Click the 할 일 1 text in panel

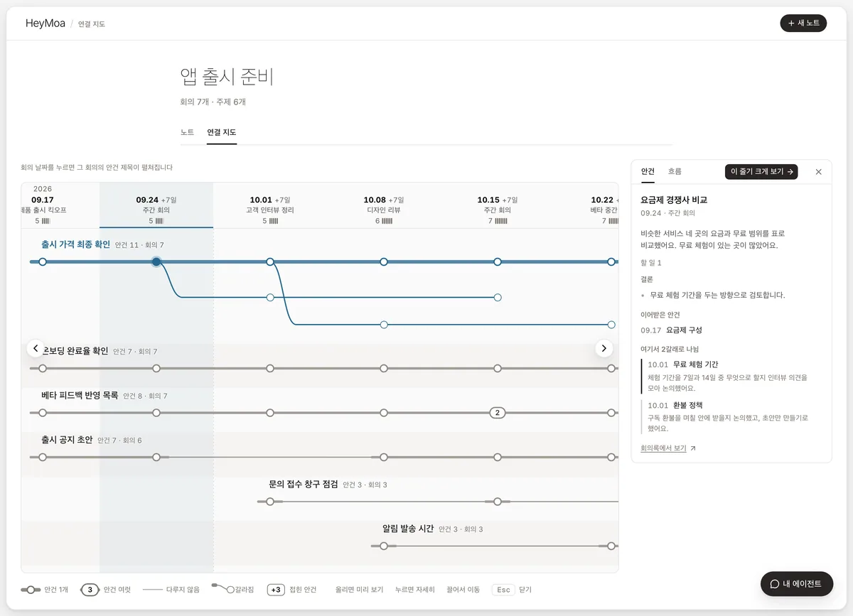(651, 263)
